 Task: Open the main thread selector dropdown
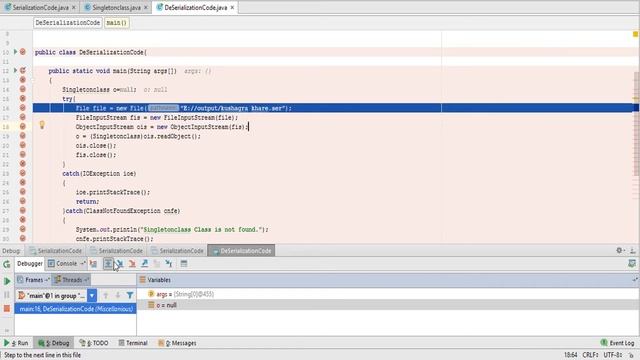point(92,295)
